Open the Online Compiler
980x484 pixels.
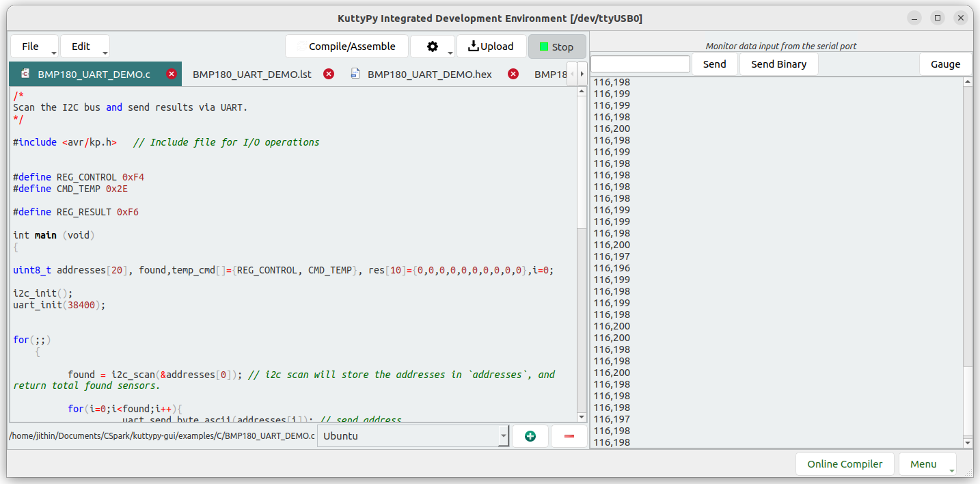pos(845,463)
